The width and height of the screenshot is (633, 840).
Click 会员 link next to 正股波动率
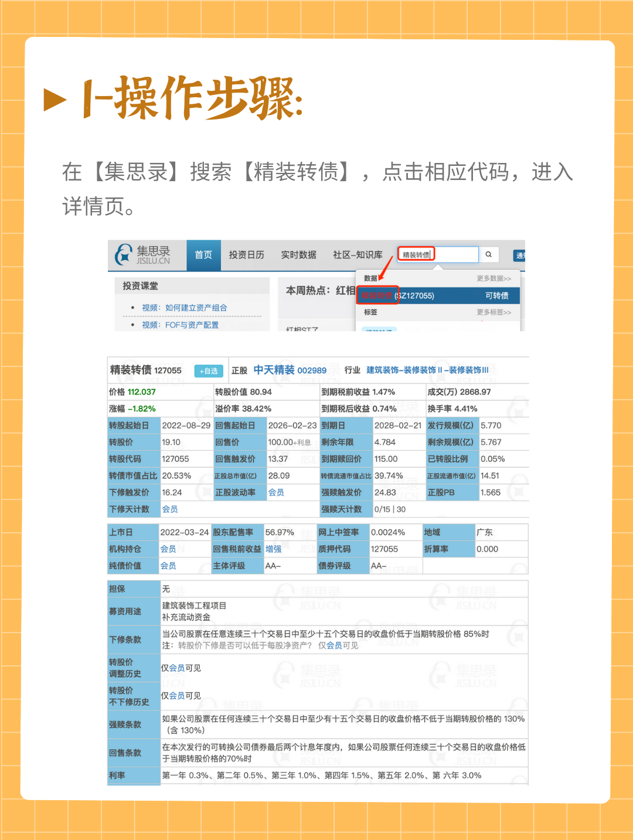(x=276, y=493)
